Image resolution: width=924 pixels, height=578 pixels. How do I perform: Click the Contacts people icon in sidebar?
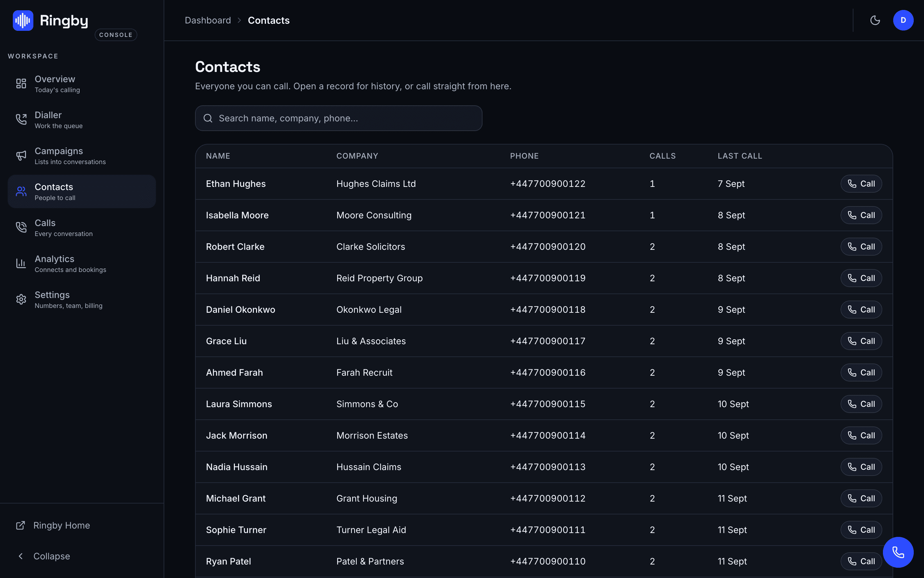[x=21, y=191]
